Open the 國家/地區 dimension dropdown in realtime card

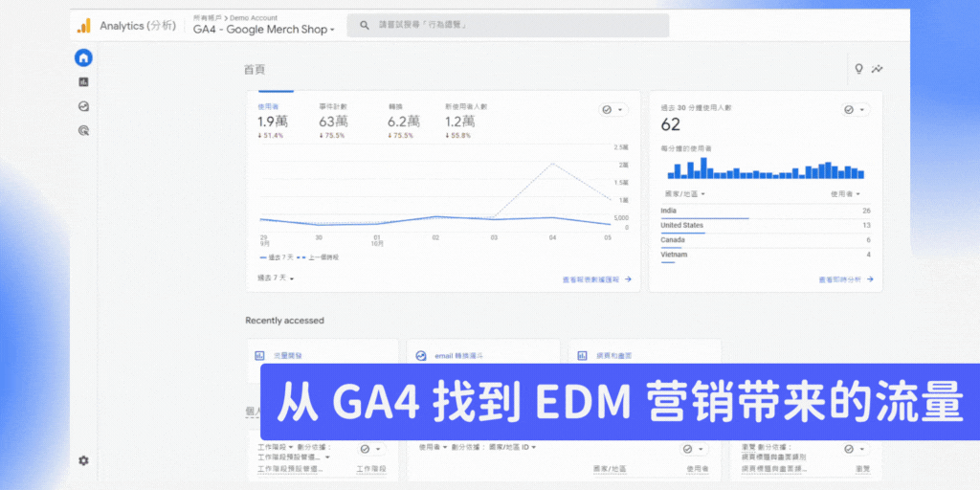click(x=685, y=194)
